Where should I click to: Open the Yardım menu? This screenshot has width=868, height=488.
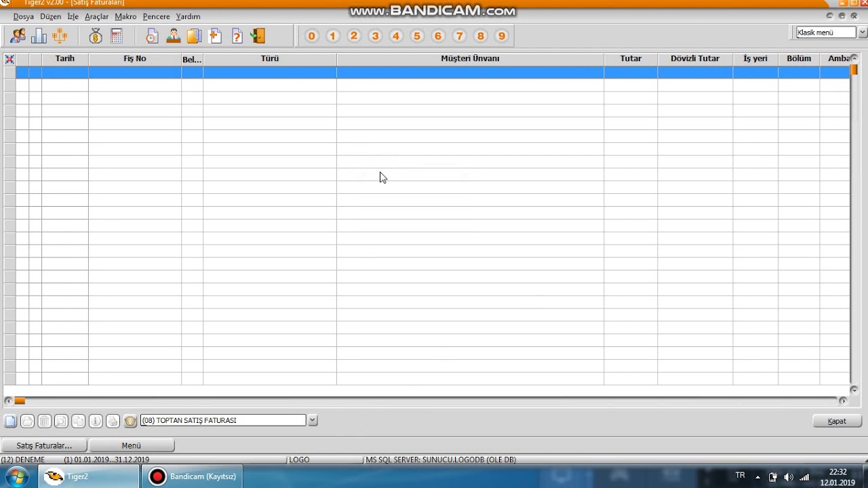click(x=188, y=16)
